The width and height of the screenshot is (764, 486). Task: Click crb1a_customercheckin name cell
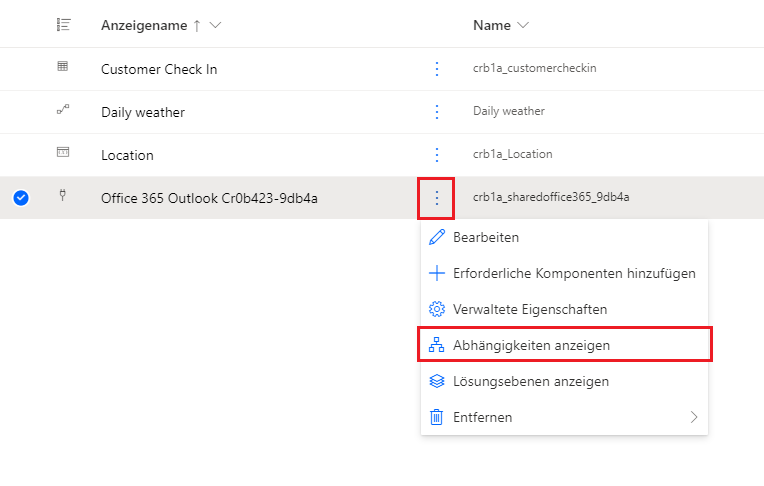click(x=535, y=68)
